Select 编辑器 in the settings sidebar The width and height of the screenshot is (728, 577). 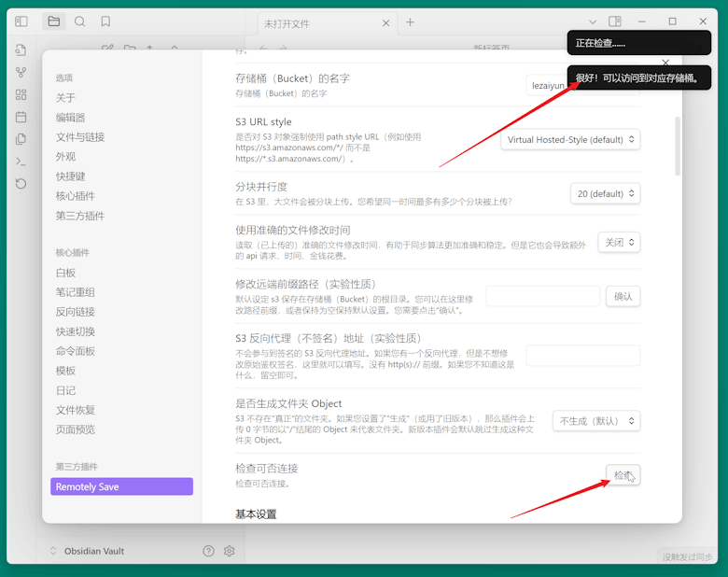(x=70, y=118)
